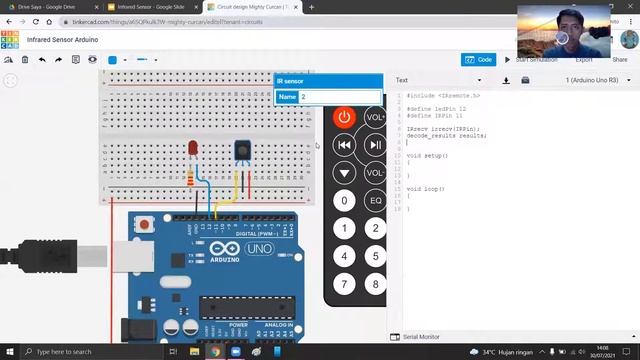
Task: Click the remote's 8 button
Action: click(x=375, y=284)
